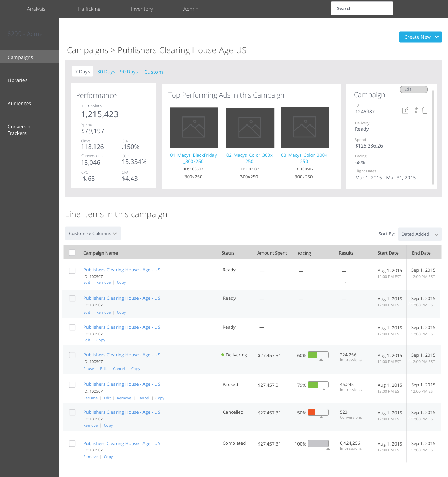Image resolution: width=448 pixels, height=477 pixels.
Task: Click the 6299 - Acme account label
Action: [x=25, y=34]
